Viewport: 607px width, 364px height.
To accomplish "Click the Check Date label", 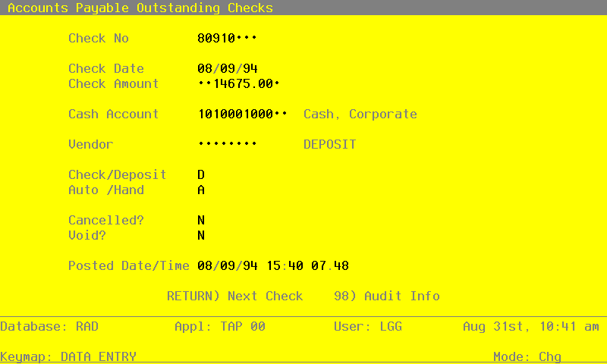I will point(106,68).
